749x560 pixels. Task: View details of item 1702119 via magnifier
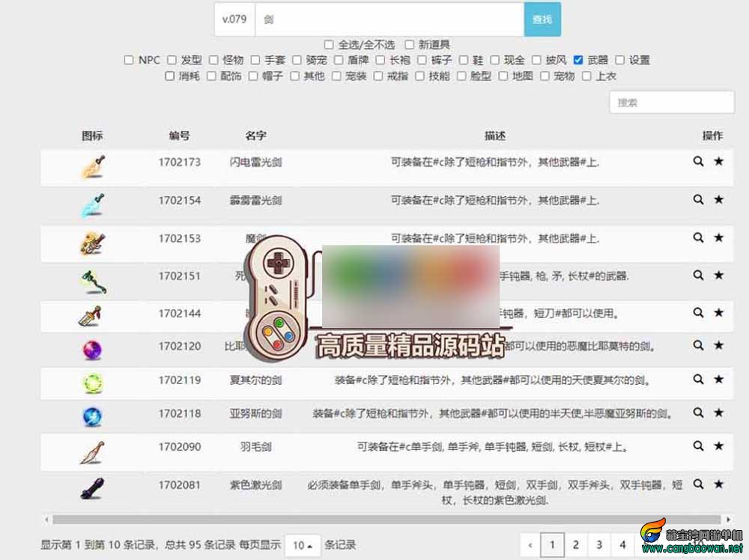coord(698,380)
